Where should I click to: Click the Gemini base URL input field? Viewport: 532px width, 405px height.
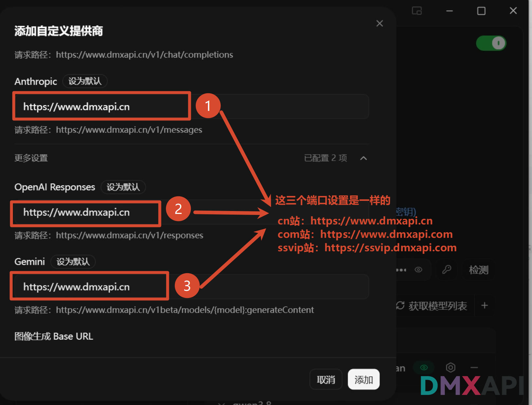click(x=192, y=287)
